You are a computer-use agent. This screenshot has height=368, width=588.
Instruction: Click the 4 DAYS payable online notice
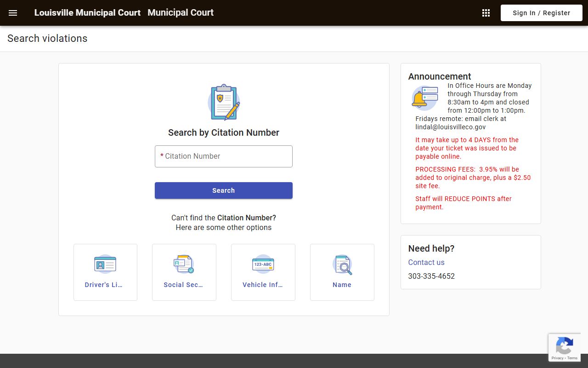pos(467,148)
